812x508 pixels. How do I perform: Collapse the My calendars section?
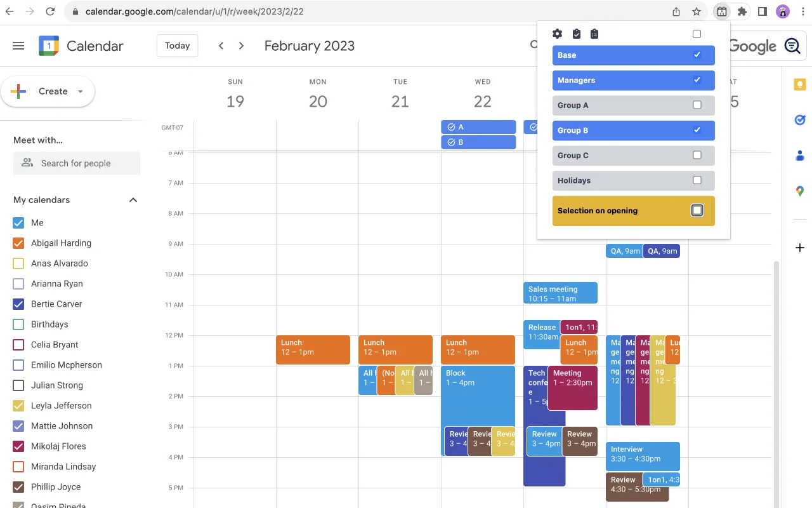click(x=133, y=199)
